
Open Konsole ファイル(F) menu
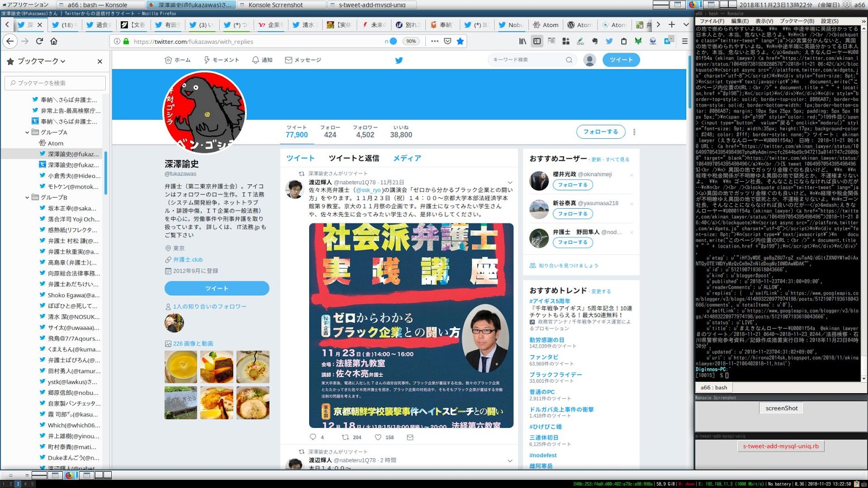click(x=712, y=21)
